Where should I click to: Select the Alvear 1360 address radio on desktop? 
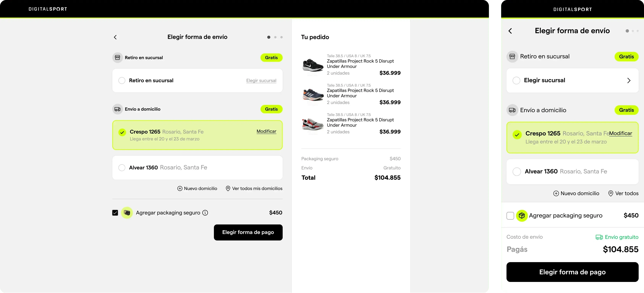(x=122, y=168)
